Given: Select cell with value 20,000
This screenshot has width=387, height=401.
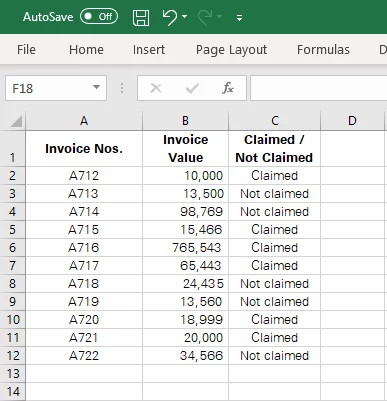Looking at the screenshot, I should 185,338.
